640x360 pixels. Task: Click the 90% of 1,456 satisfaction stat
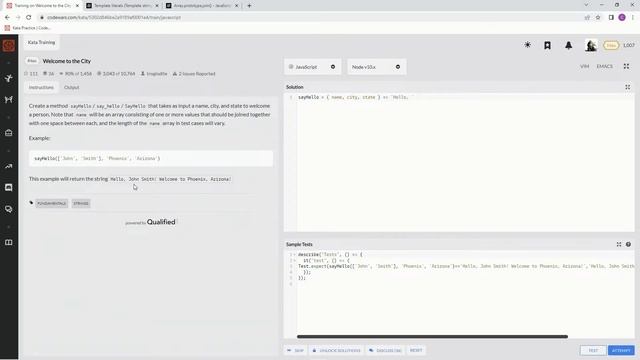click(x=76, y=74)
